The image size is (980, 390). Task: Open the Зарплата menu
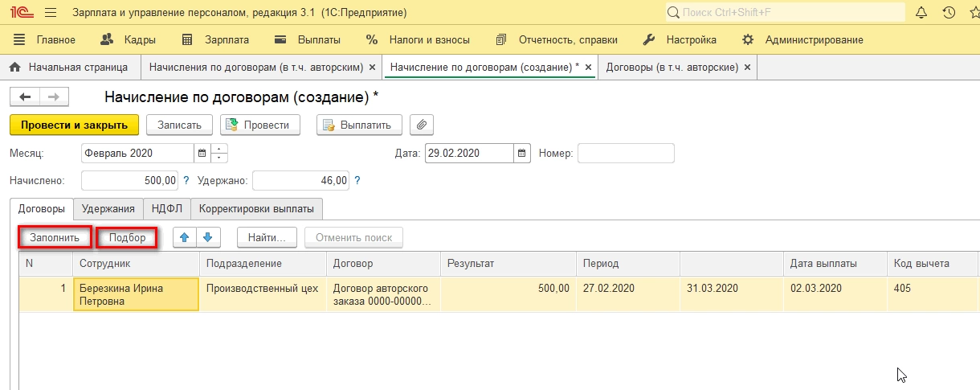pyautogui.click(x=216, y=39)
